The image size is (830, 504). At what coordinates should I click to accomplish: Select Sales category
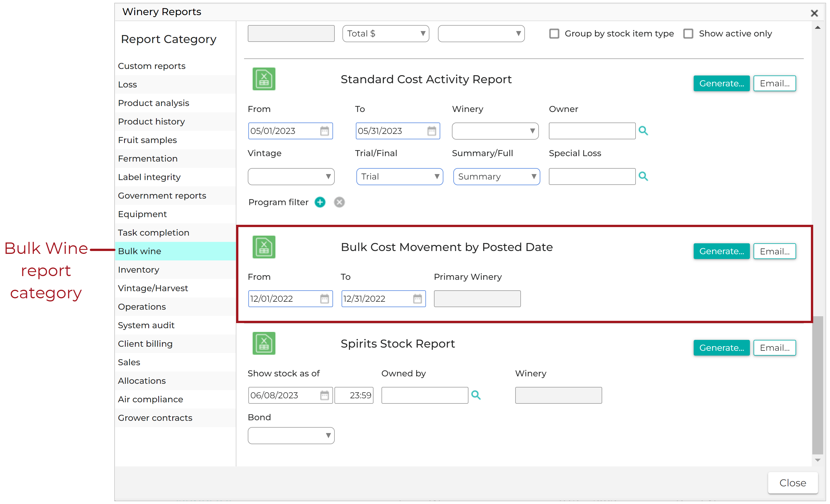[175, 362]
